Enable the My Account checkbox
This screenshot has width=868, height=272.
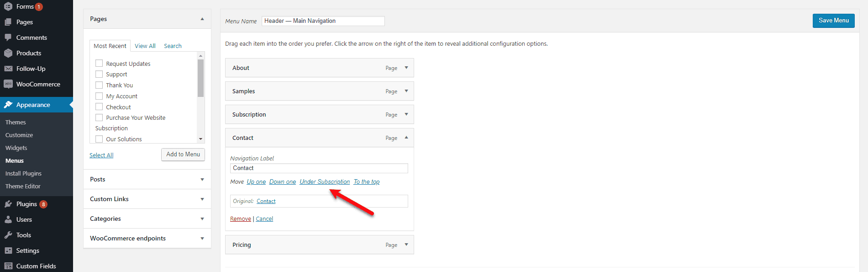99,96
